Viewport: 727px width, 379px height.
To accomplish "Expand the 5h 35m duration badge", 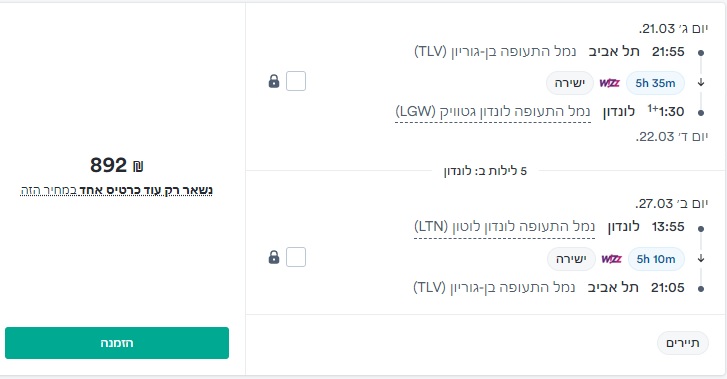I will (x=655, y=83).
